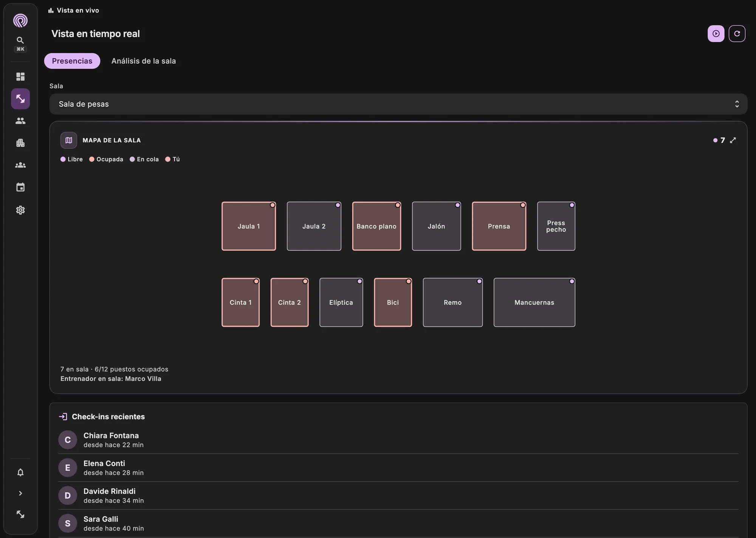756x538 pixels.
Task: Open the dashboard grid icon in sidebar
Action: (x=20, y=77)
